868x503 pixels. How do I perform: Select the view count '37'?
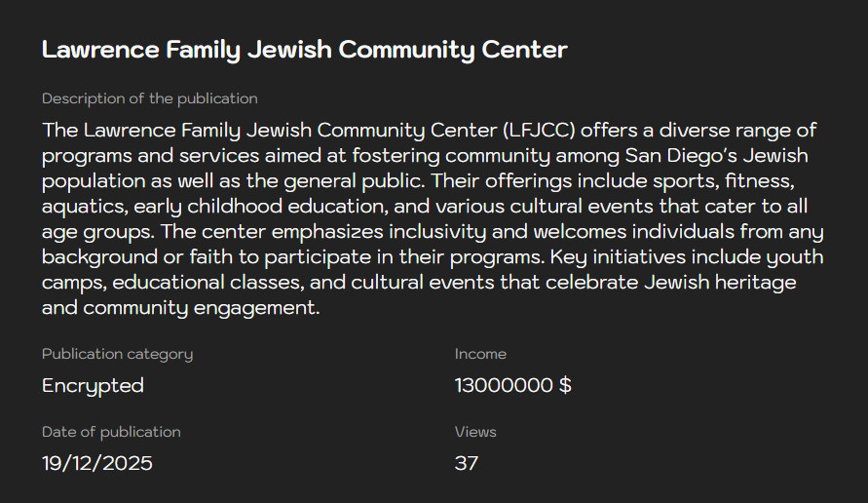tap(467, 463)
